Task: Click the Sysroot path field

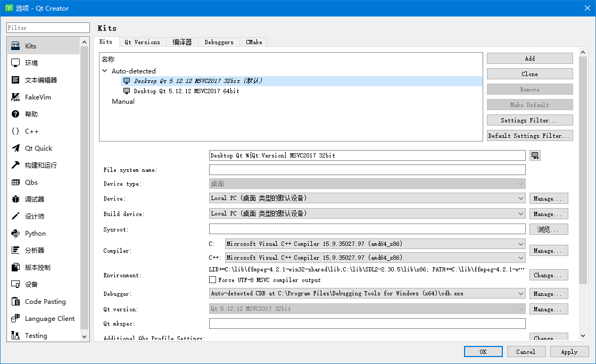Action: [367, 229]
